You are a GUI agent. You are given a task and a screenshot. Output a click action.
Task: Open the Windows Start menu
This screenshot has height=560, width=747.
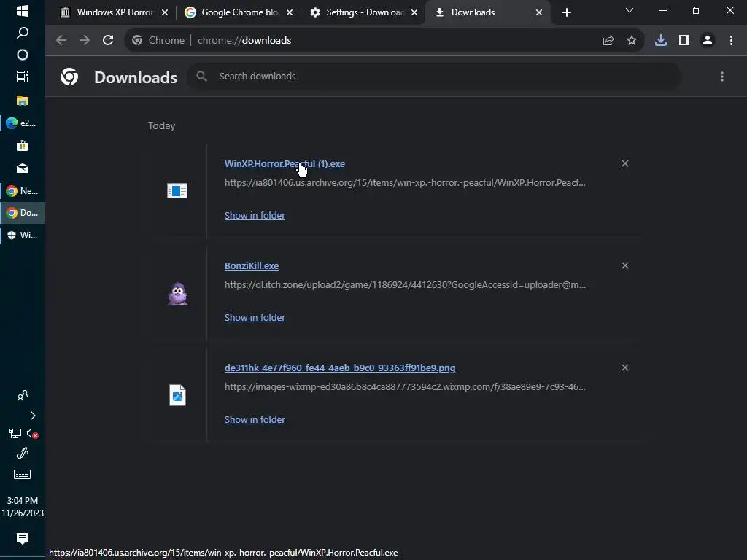pos(23,11)
